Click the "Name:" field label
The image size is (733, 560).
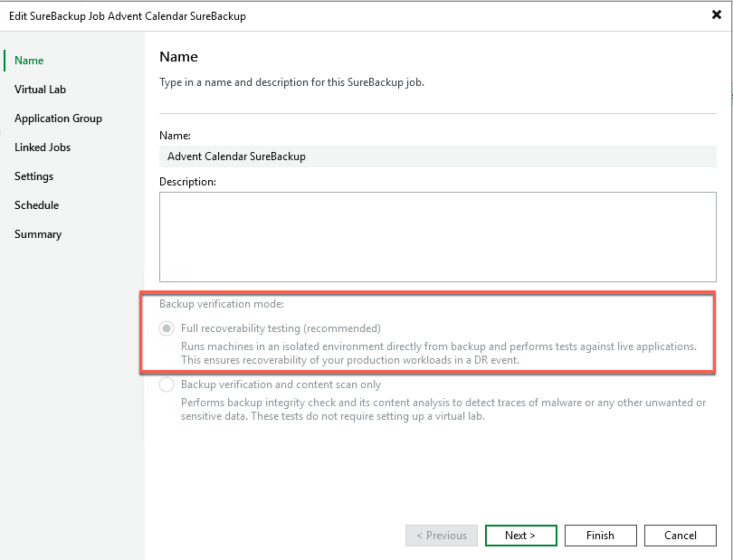175,135
